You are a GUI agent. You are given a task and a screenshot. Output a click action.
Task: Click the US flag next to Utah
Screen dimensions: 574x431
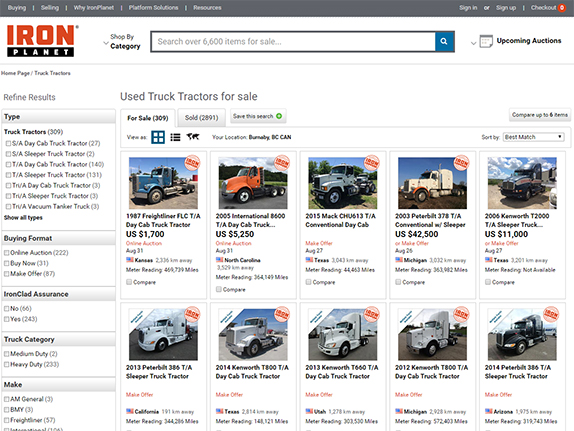pyautogui.click(x=309, y=411)
